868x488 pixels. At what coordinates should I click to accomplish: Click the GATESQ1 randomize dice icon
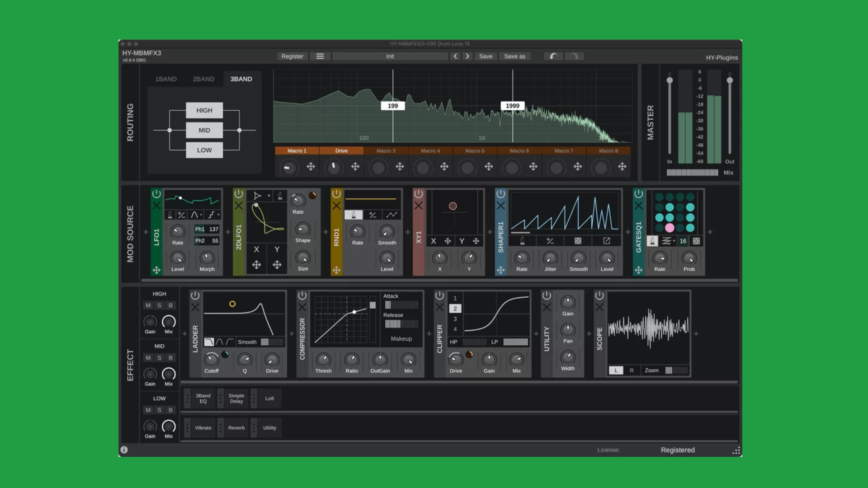(x=696, y=241)
